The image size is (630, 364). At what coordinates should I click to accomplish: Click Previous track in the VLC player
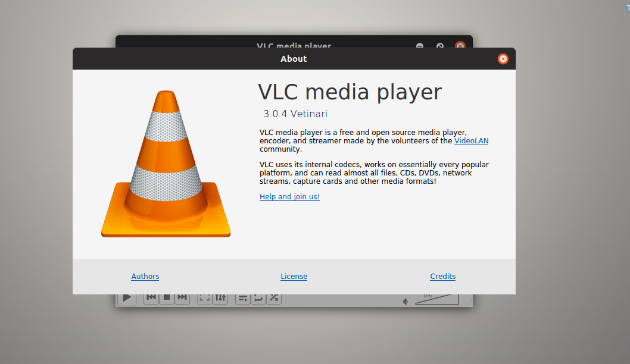[151, 298]
